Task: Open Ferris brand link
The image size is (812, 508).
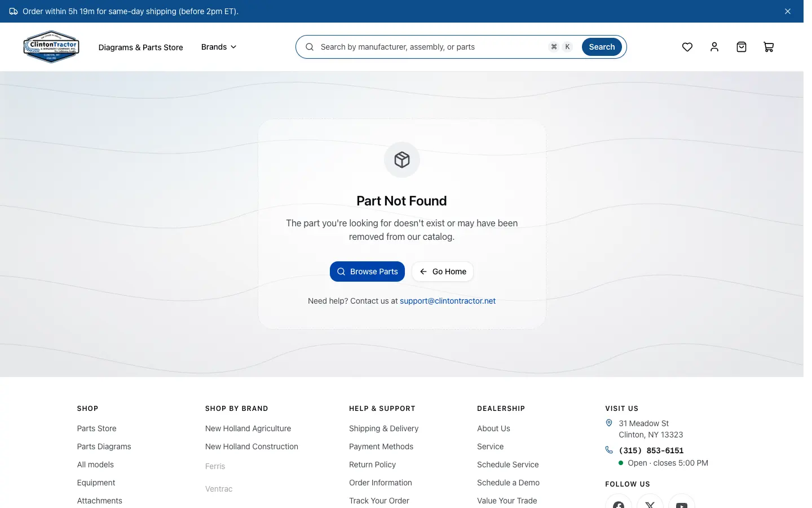Action: click(x=215, y=466)
